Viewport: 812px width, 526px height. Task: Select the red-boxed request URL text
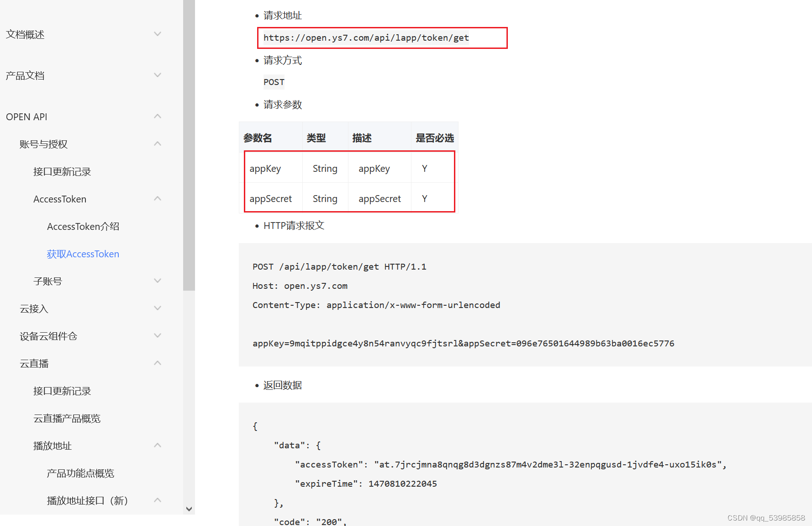coord(366,38)
